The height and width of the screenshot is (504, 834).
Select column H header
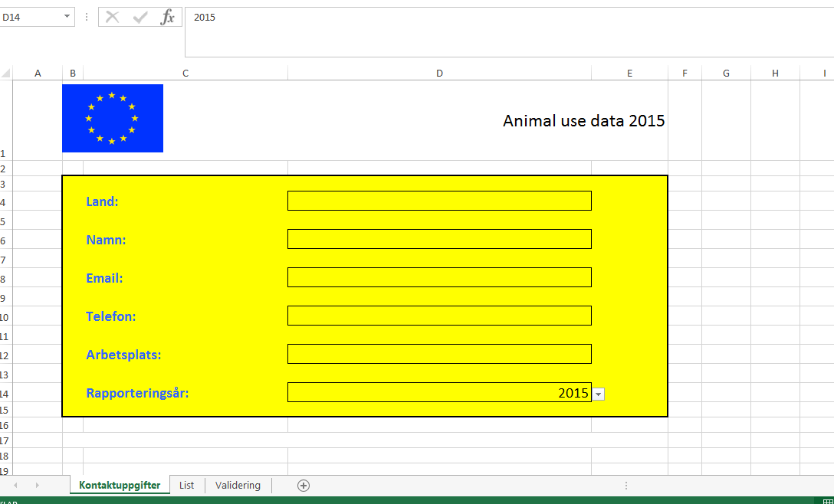775,74
